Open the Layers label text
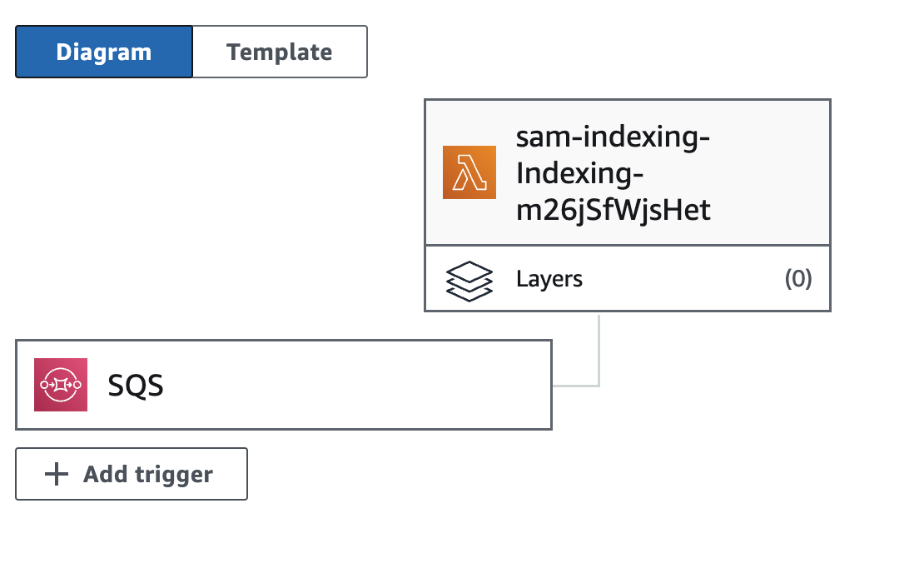 549,279
